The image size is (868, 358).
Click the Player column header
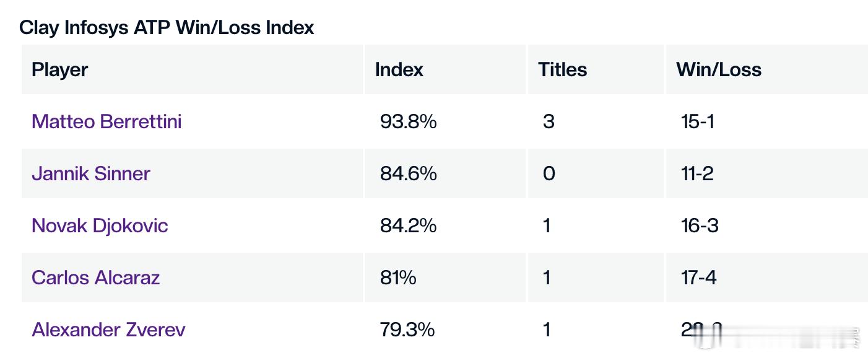[x=60, y=69]
